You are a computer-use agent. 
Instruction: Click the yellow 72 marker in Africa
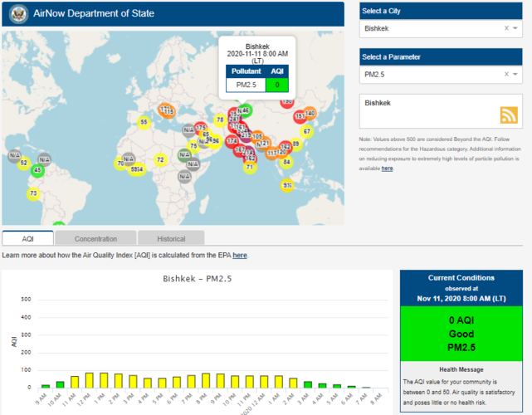tap(160, 159)
